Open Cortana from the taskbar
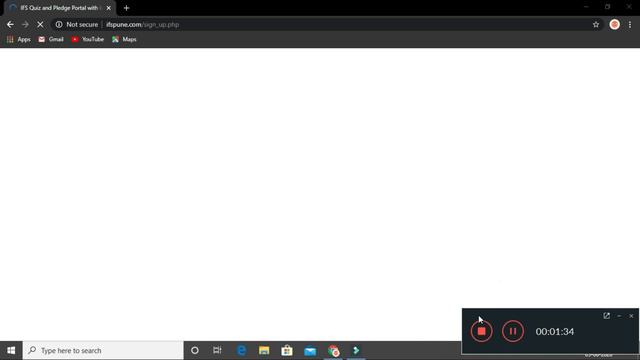This screenshot has width=640, height=360. 195,350
